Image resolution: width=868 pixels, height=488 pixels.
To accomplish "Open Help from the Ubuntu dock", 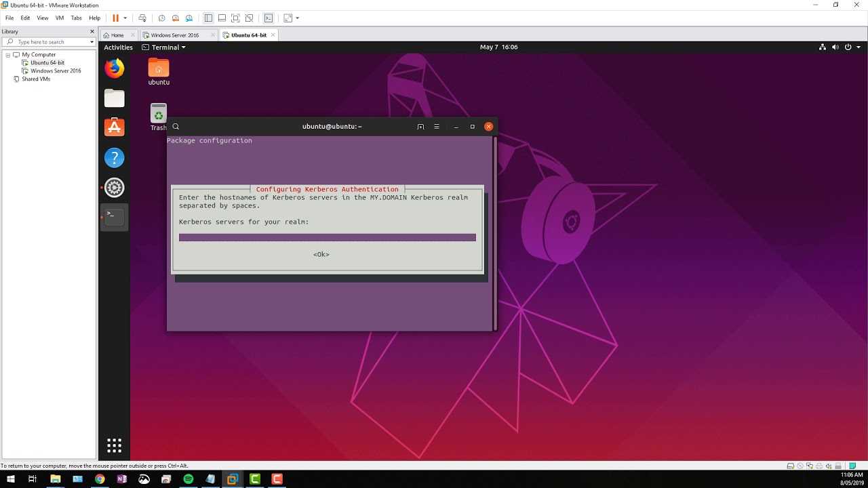I will click(114, 158).
